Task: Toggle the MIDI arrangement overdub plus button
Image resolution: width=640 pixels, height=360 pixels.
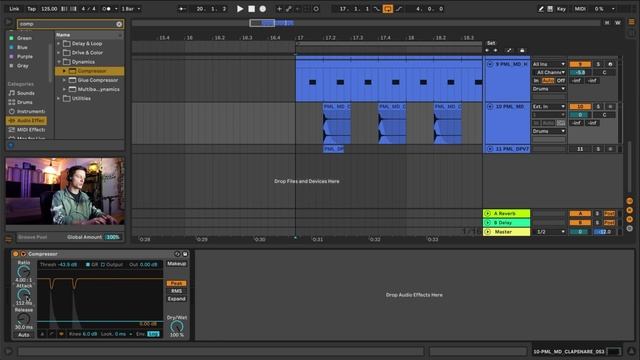Action: [x=279, y=9]
